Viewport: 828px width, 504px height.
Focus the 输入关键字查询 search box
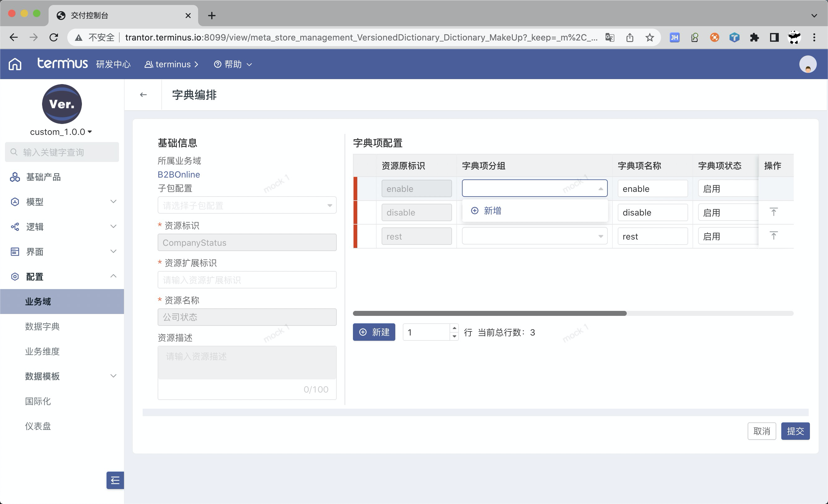pos(62,152)
